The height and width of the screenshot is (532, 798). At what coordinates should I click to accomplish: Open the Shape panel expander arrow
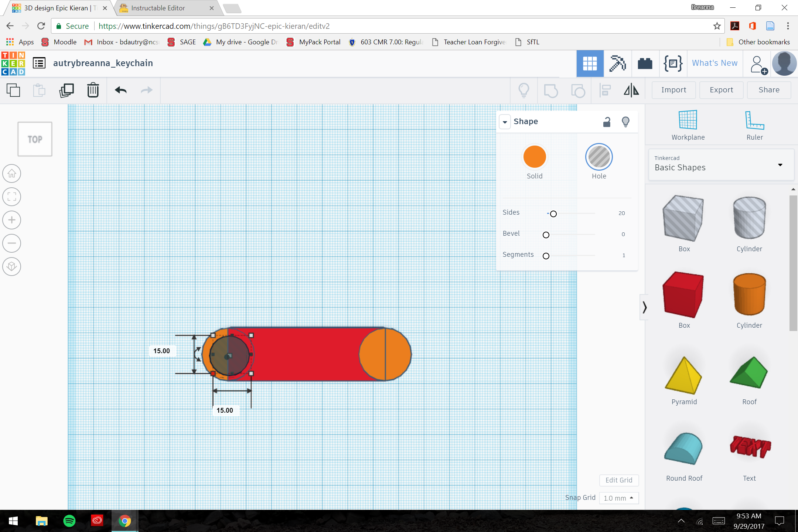pos(505,122)
